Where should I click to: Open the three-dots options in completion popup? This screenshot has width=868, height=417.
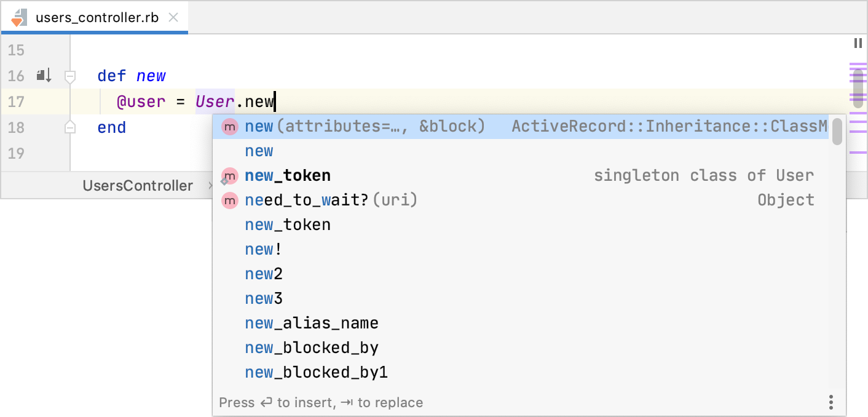pyautogui.click(x=831, y=402)
